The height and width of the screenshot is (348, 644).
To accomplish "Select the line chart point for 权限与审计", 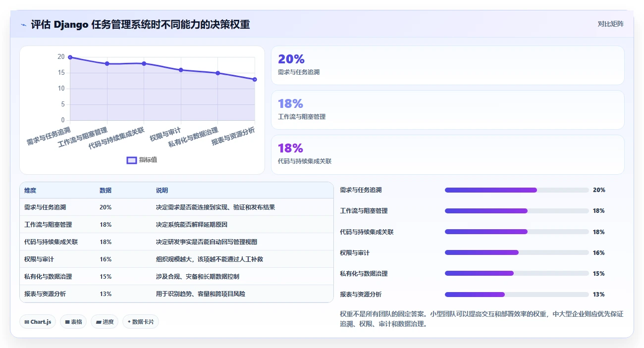I will click(181, 70).
